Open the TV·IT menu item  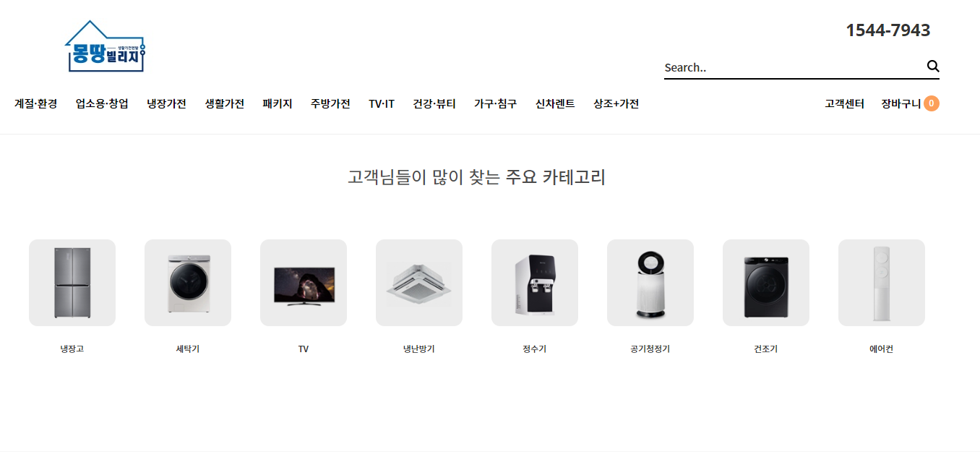pos(382,103)
